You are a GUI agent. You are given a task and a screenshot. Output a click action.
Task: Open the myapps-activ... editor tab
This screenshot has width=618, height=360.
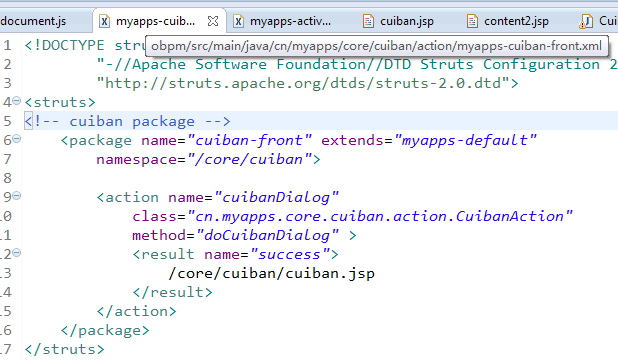[290, 21]
